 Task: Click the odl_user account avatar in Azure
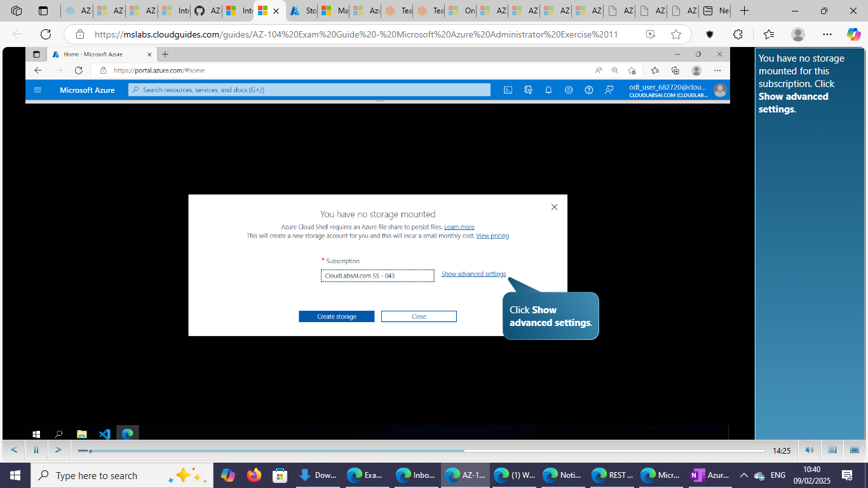point(720,90)
